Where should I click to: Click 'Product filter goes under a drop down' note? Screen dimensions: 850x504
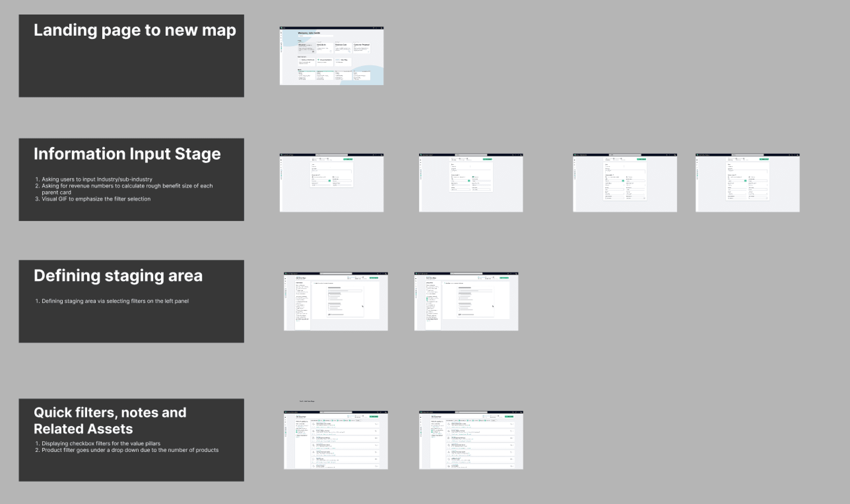tap(130, 450)
